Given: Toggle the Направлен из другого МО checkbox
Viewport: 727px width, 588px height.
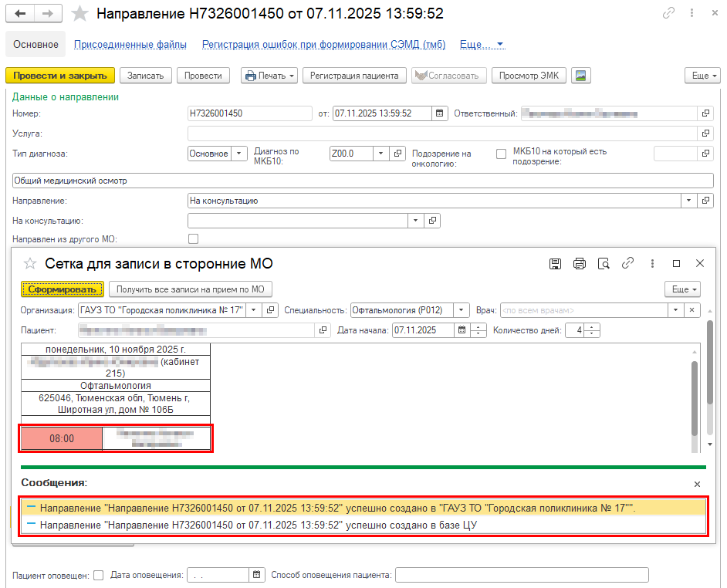Looking at the screenshot, I should coord(194,239).
